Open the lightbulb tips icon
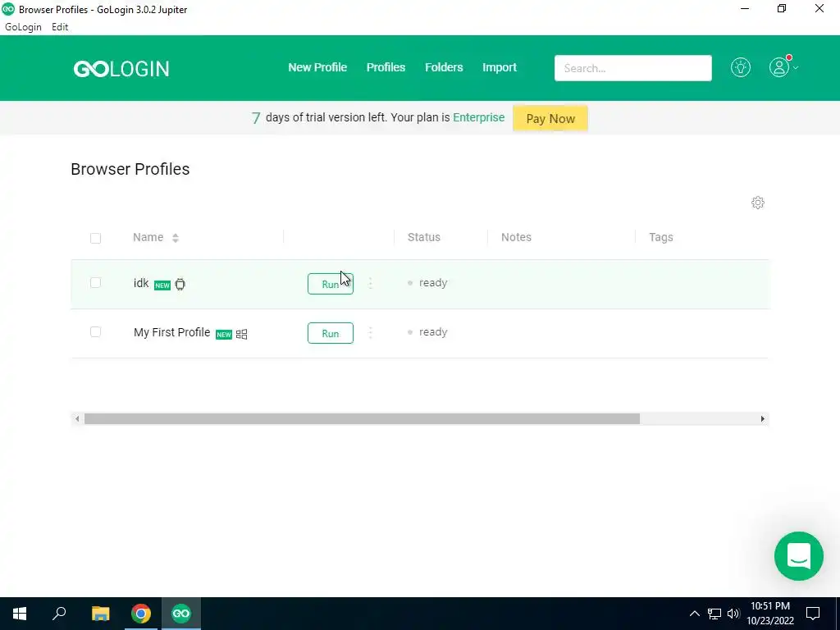Image resolution: width=840 pixels, height=630 pixels. pos(741,67)
